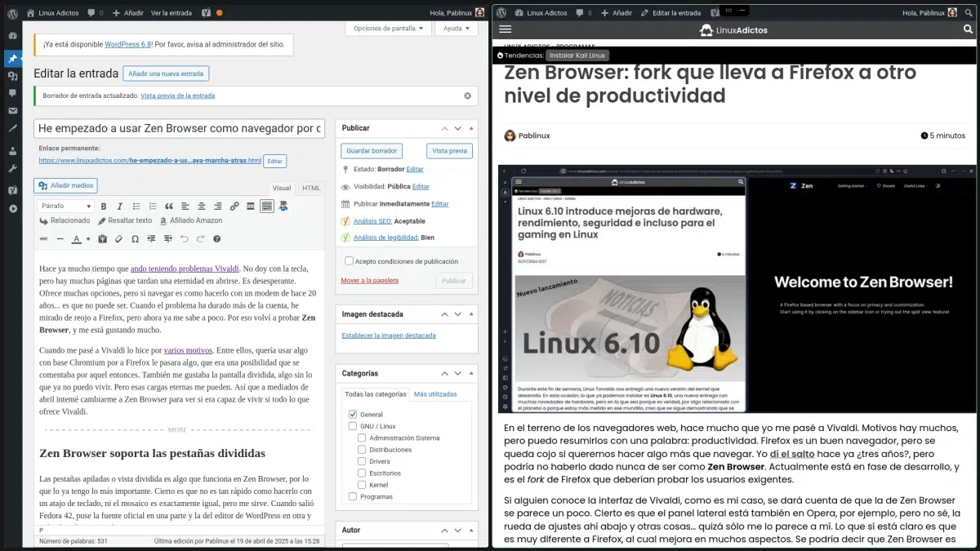
Task: Expand the Ayuda help panel
Action: pyautogui.click(x=457, y=29)
